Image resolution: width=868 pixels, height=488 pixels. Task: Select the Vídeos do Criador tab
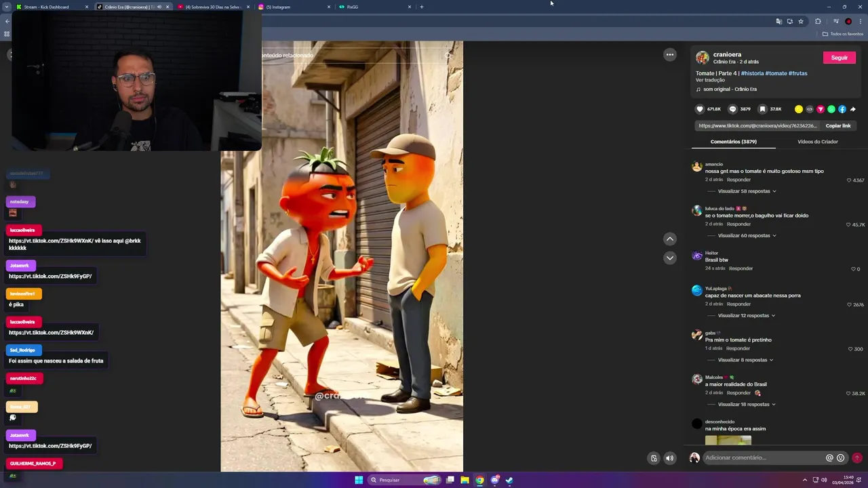pos(818,142)
